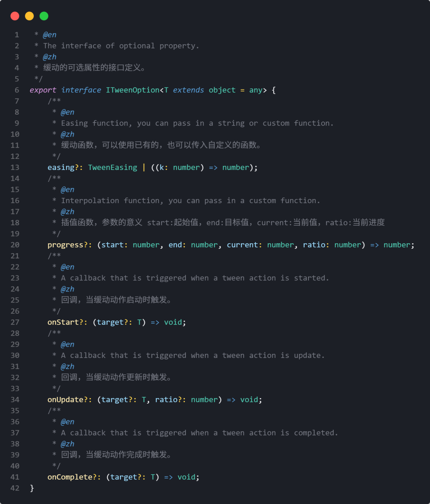Screen dimensions: 430x504
Task: Click the 'export' keyword on line 6
Action: [x=43, y=90]
